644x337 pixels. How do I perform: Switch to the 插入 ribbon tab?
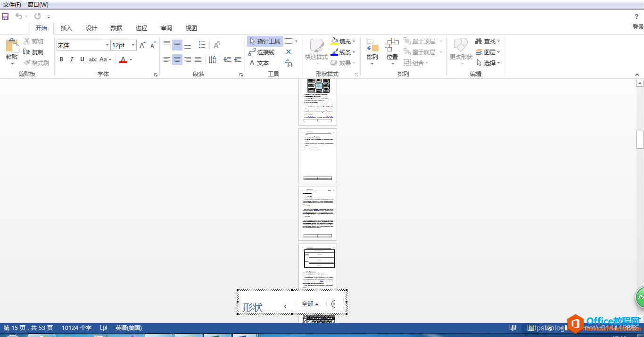click(x=66, y=28)
